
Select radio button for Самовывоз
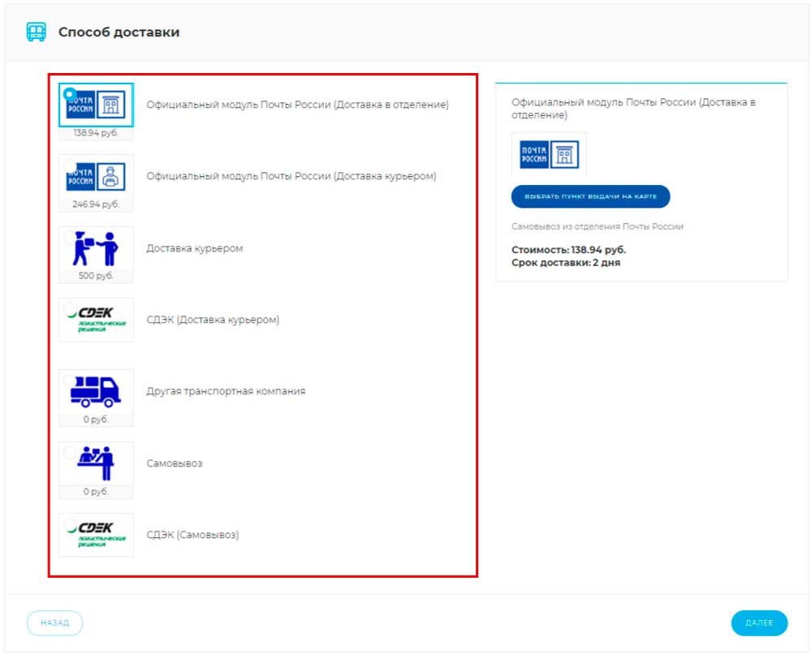point(70,453)
